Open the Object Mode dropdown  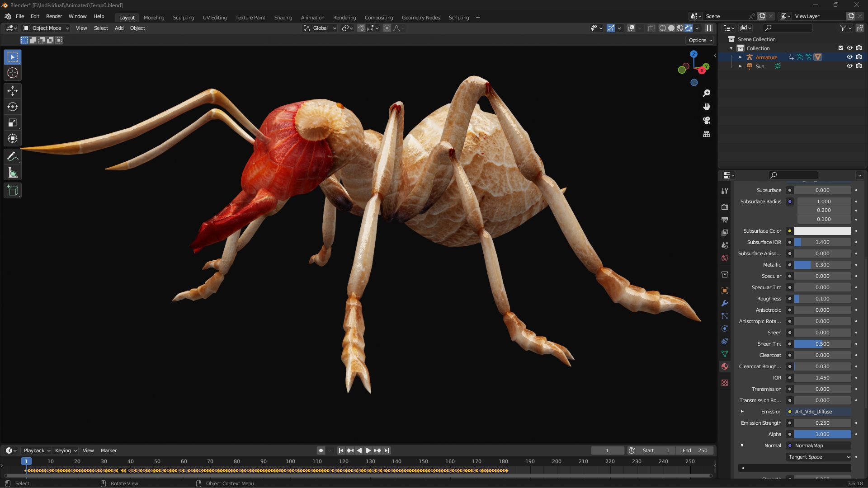46,28
